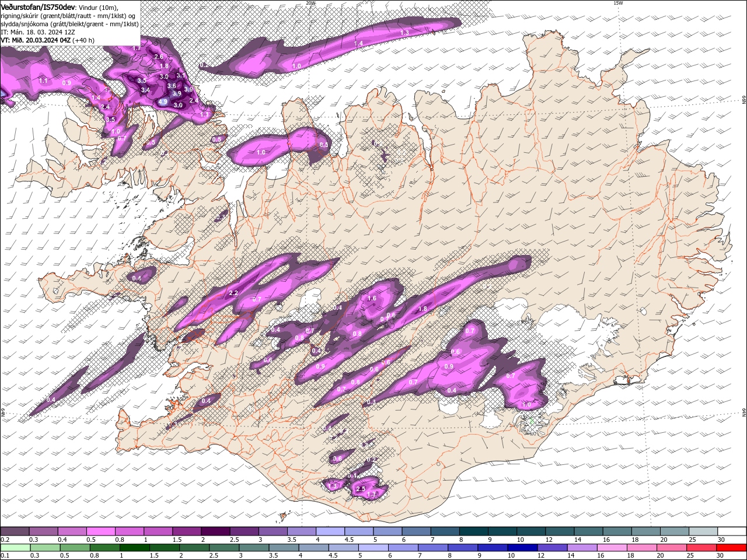Pick the lower legend swatch labeled 2.5

(224, 548)
